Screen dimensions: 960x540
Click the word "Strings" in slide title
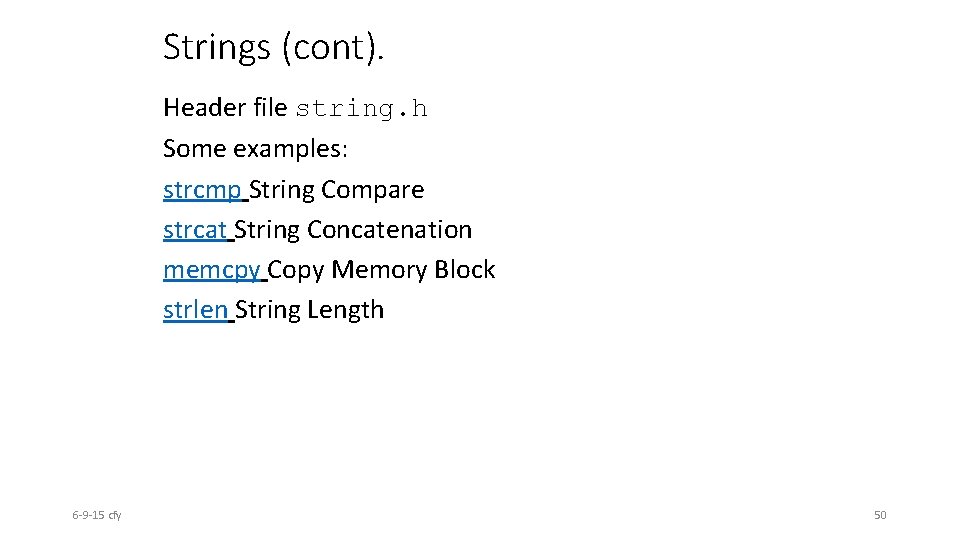pos(217,47)
